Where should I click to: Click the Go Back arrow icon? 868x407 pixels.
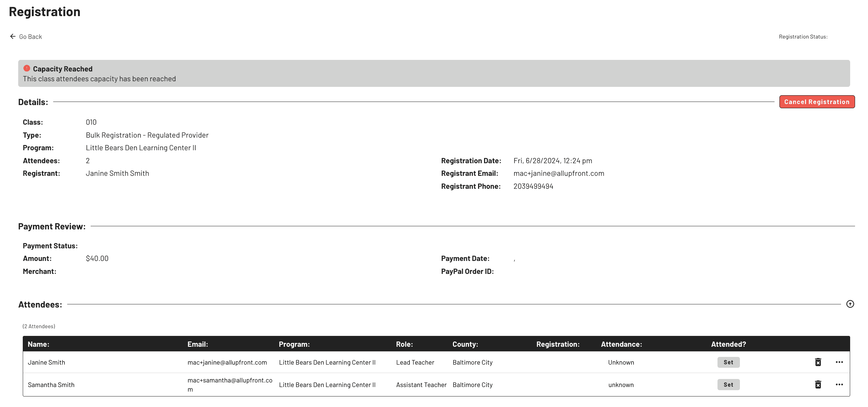pos(13,36)
